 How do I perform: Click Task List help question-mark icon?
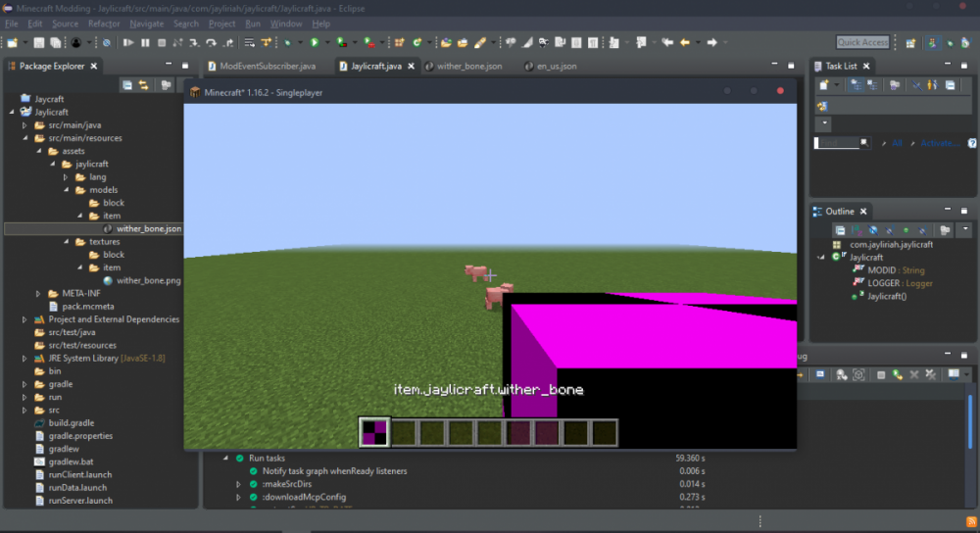click(972, 143)
